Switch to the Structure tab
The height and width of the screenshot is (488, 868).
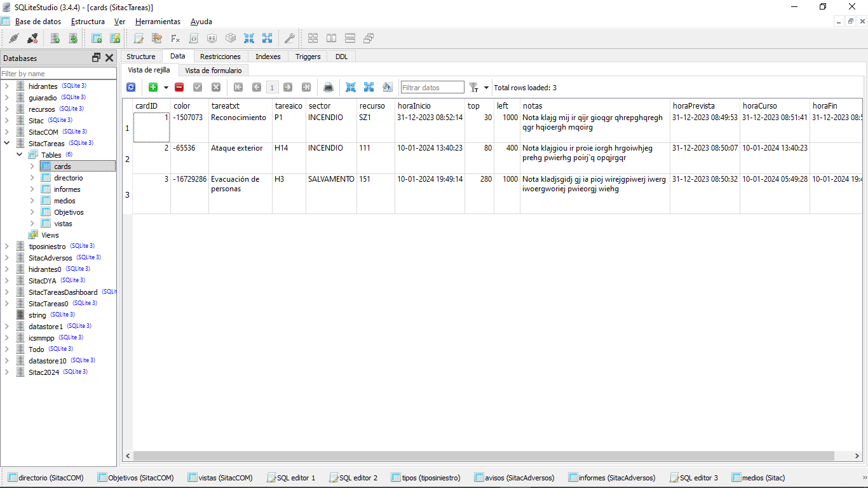[x=141, y=57]
